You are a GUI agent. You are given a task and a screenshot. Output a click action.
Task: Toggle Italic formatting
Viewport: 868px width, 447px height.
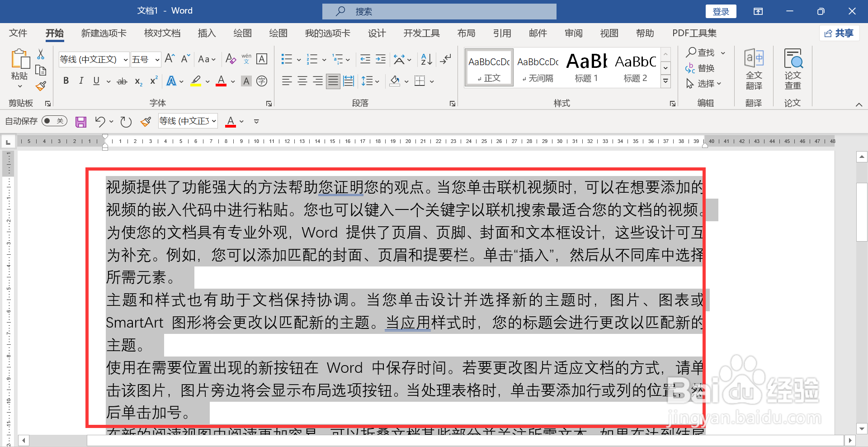(x=81, y=81)
